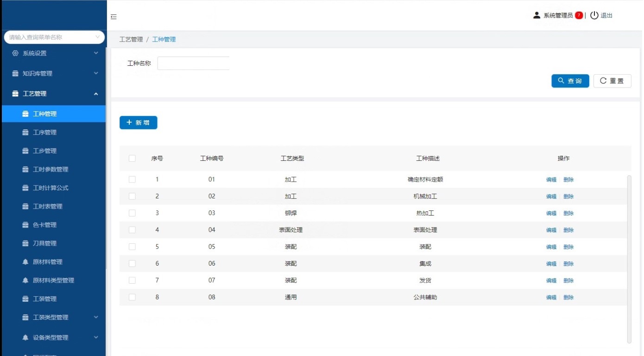Click the table's vertical scrollbar
Screen dimensions: 644x356
coord(629,259)
